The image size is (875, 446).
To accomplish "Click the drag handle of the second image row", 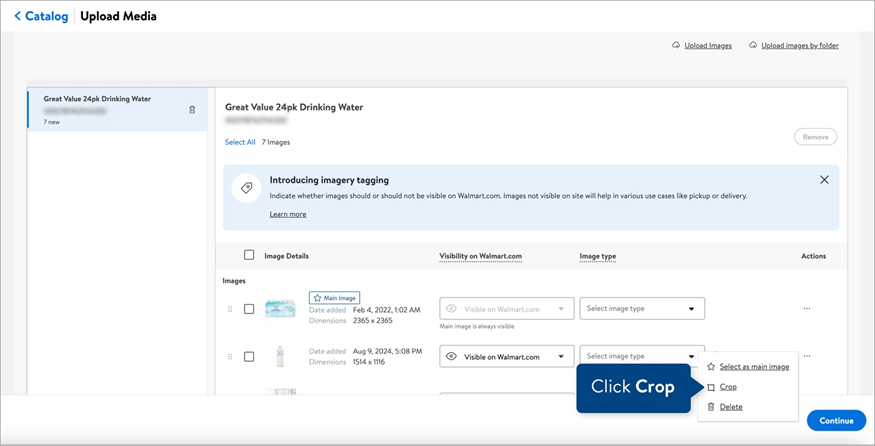I will pos(230,357).
